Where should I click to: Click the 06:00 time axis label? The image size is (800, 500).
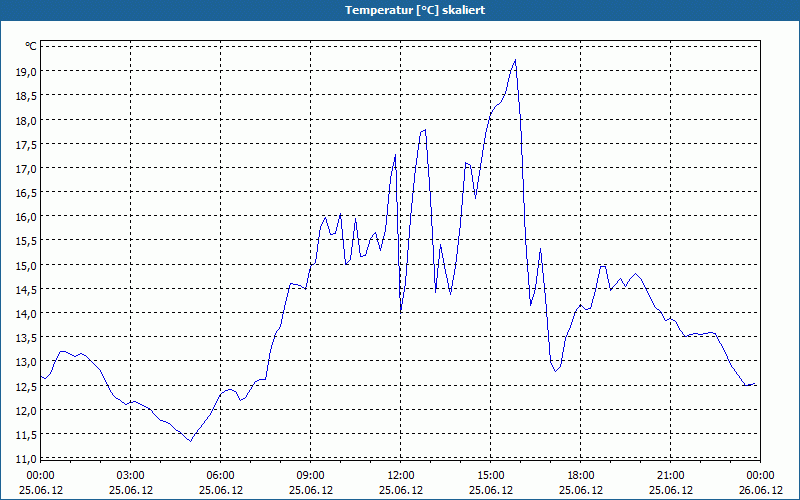point(220,476)
